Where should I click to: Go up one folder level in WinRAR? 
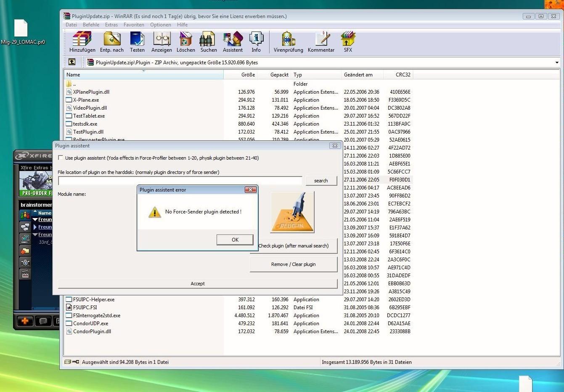[72, 62]
